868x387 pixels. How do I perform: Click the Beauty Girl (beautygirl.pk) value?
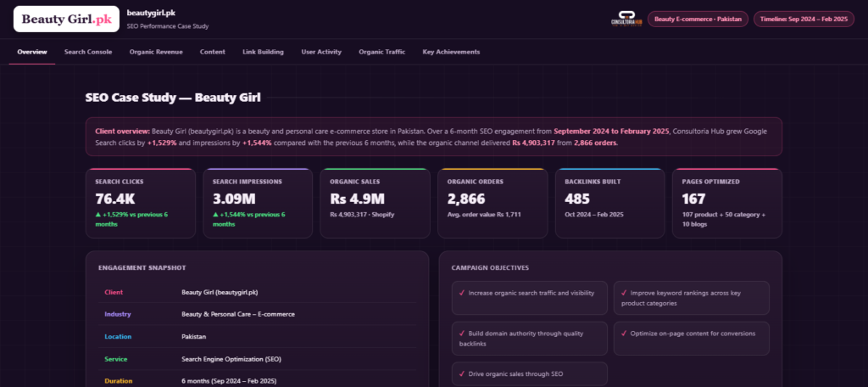[x=220, y=292]
